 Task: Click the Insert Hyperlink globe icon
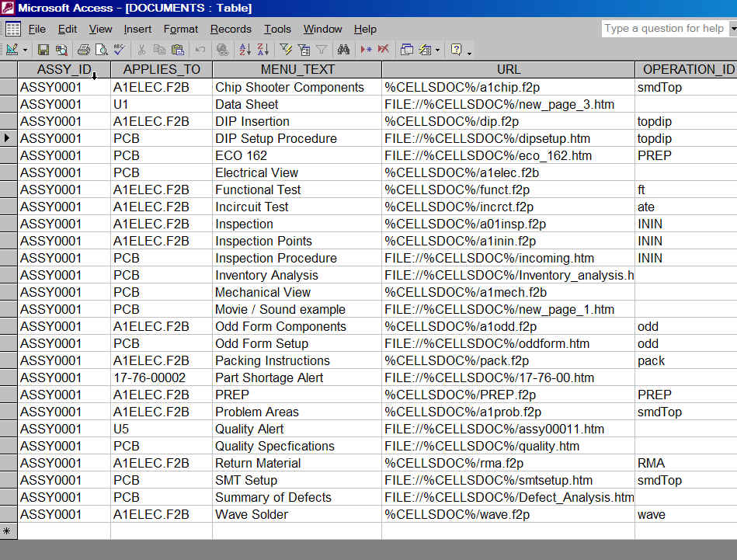[x=222, y=50]
